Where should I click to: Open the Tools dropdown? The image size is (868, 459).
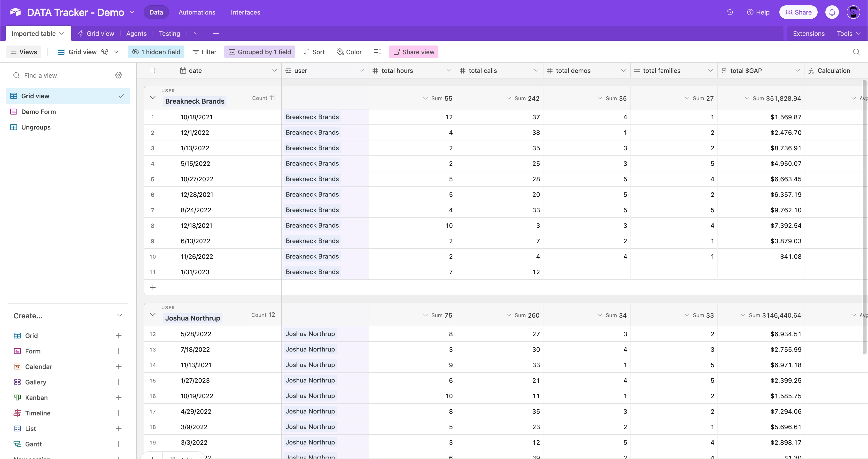click(848, 33)
